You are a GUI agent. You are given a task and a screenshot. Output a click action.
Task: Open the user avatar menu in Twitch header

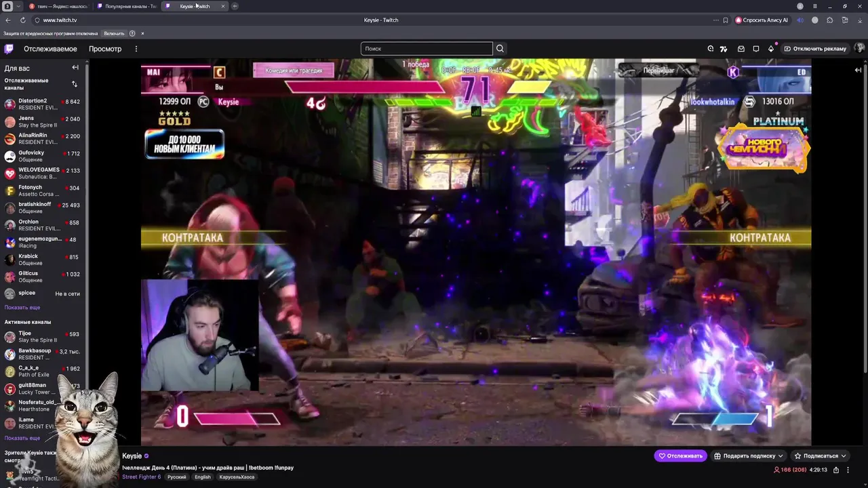pos(859,49)
